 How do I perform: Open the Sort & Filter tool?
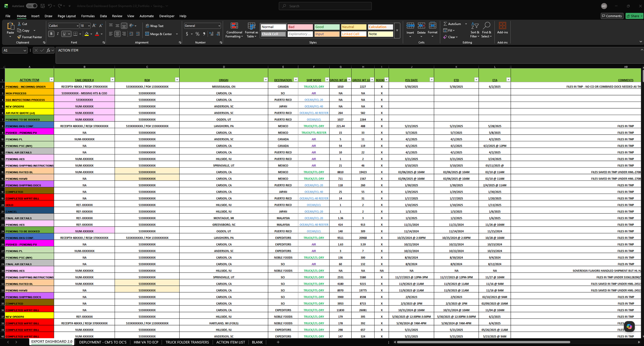pos(474,30)
